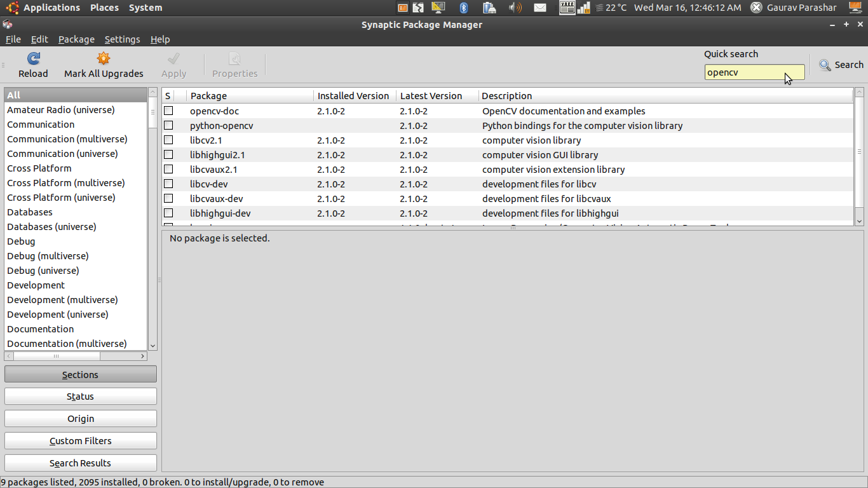This screenshot has width=868, height=488.
Task: Click the orange panel applet icon
Action: 403,8
